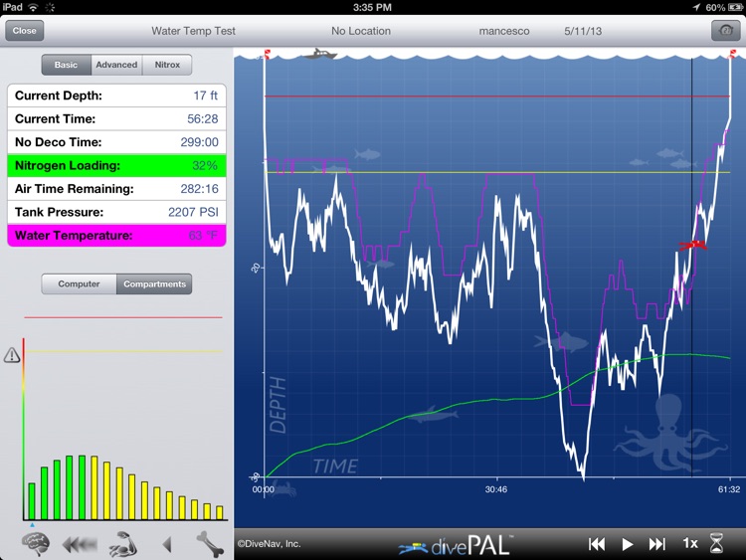The height and width of the screenshot is (560, 746).
Task: Select the Tank Pressure row
Action: (x=116, y=212)
